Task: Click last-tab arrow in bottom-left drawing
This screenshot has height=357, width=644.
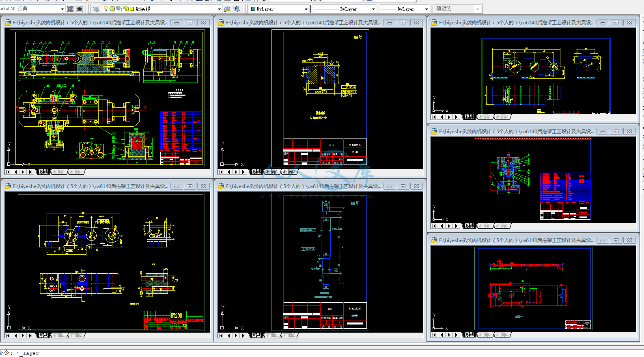Action: coord(31,335)
